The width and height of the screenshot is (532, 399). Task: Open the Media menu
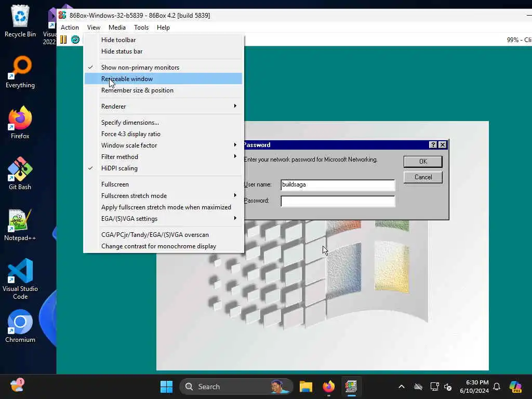pos(117,28)
